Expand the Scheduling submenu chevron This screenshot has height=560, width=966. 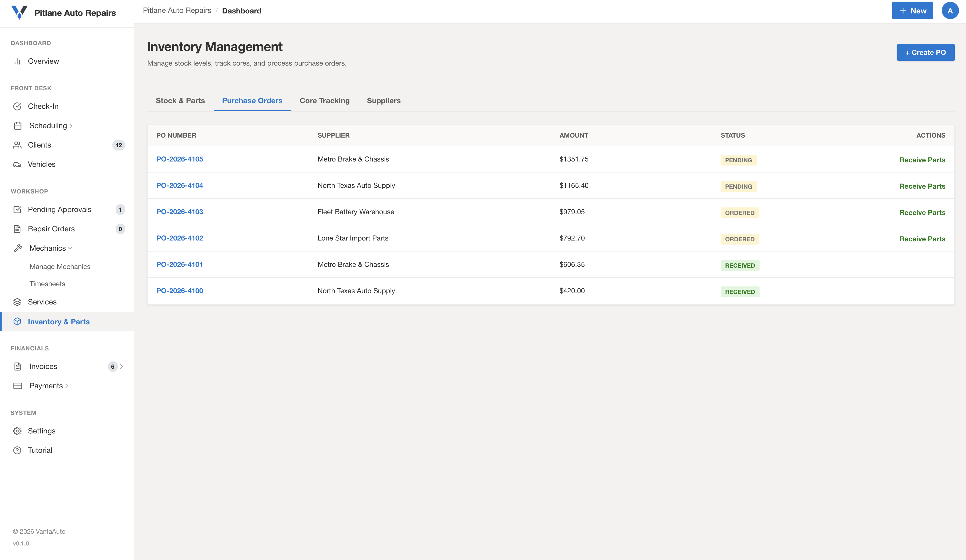click(x=71, y=126)
